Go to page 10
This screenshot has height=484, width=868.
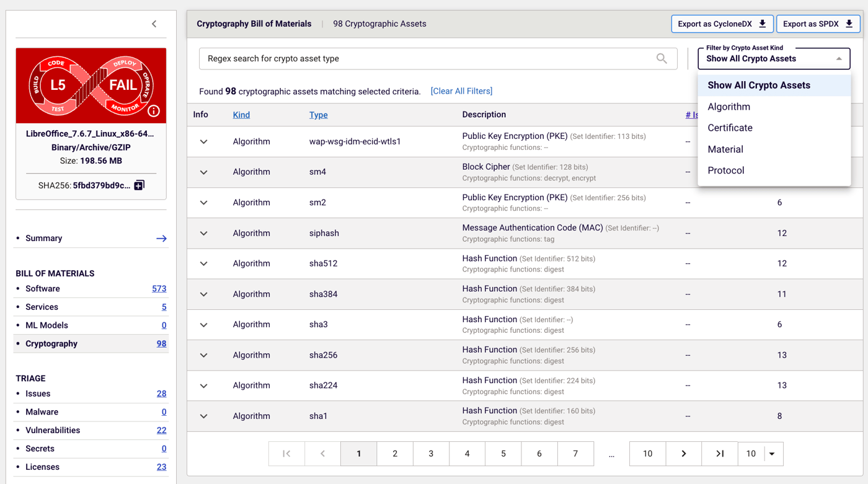point(647,454)
